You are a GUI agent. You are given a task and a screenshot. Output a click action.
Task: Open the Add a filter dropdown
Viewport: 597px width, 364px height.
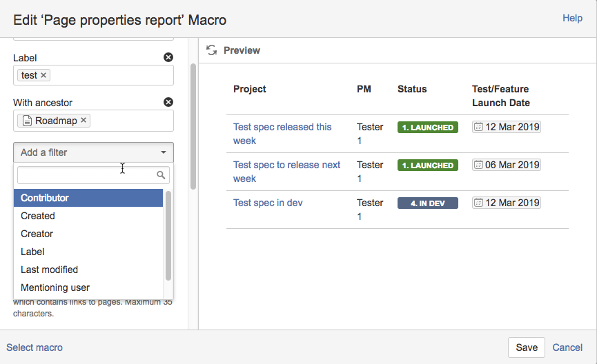tap(93, 152)
